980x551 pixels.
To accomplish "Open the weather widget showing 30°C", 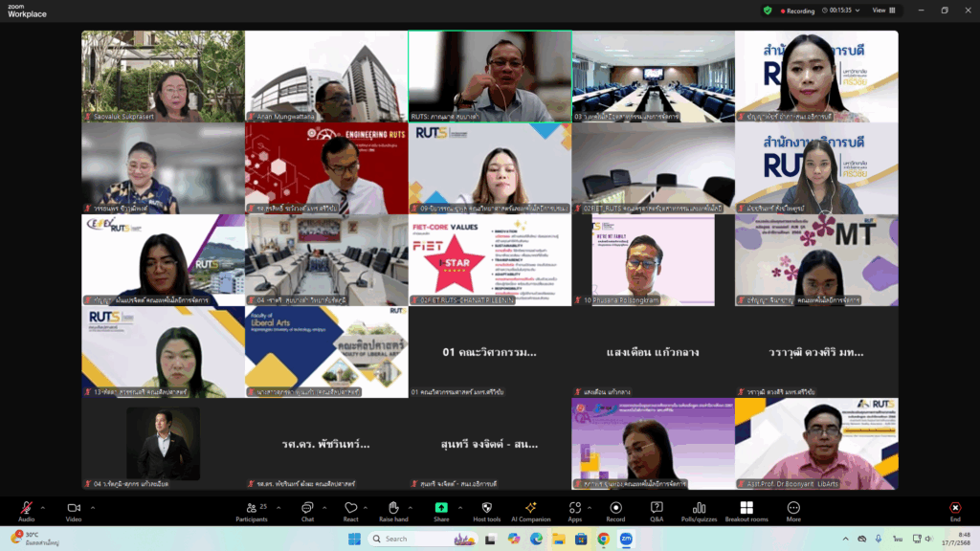I will 36,540.
